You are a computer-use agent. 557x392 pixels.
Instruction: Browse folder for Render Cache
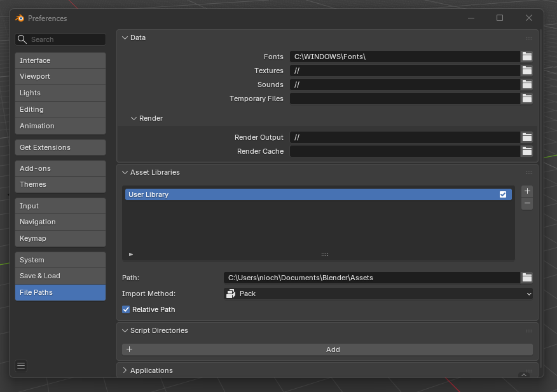pyautogui.click(x=527, y=151)
